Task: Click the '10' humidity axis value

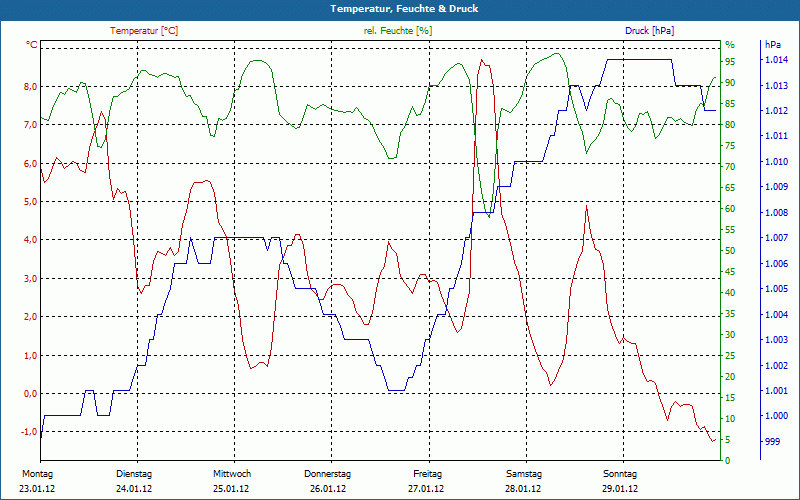Action: [x=730, y=418]
